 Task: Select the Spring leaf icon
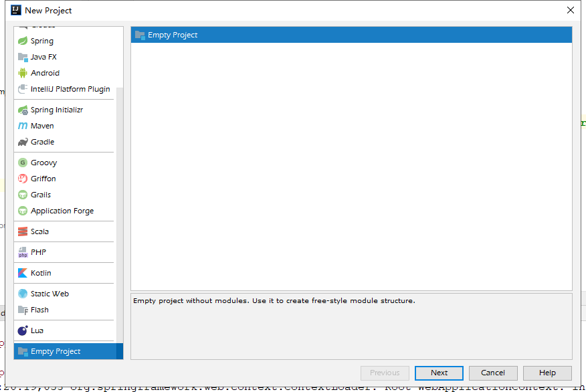pyautogui.click(x=23, y=41)
